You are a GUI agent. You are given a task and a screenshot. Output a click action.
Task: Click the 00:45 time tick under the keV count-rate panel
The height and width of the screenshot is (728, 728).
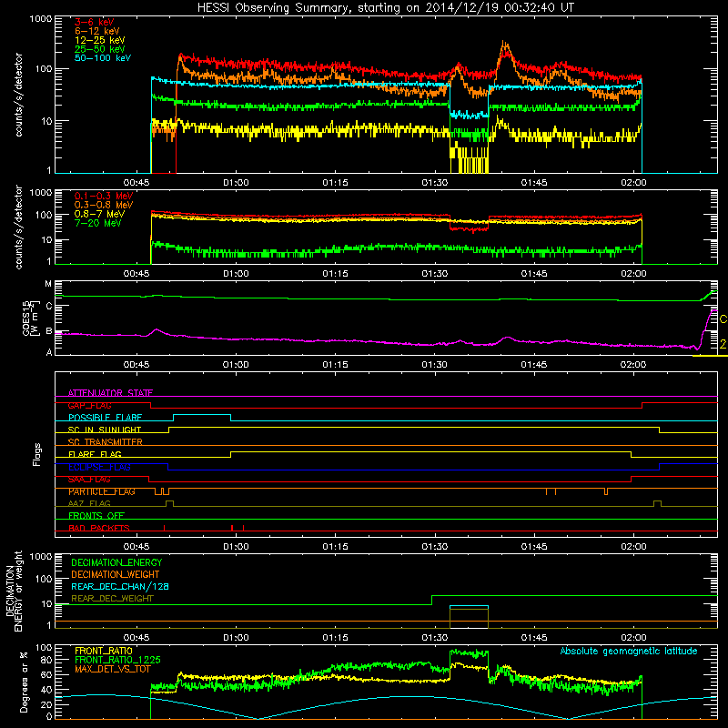[x=136, y=182]
